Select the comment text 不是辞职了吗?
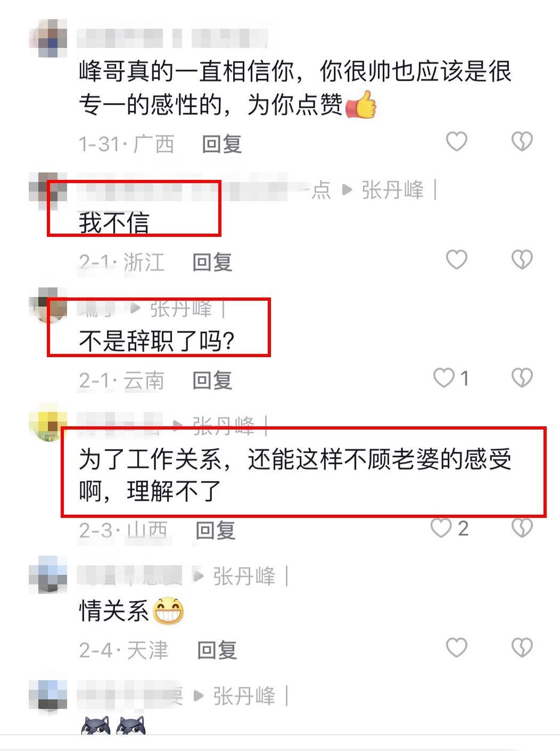Image resolution: width=560 pixels, height=751 pixels. [x=157, y=341]
